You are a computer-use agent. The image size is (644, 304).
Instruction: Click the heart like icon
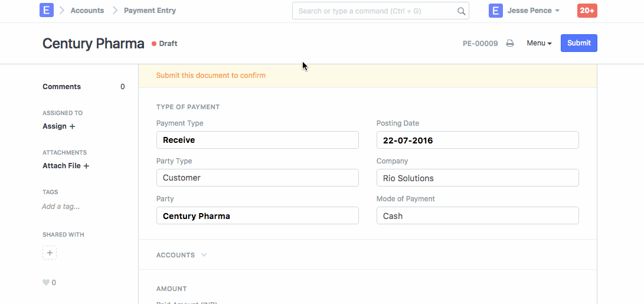(46, 283)
